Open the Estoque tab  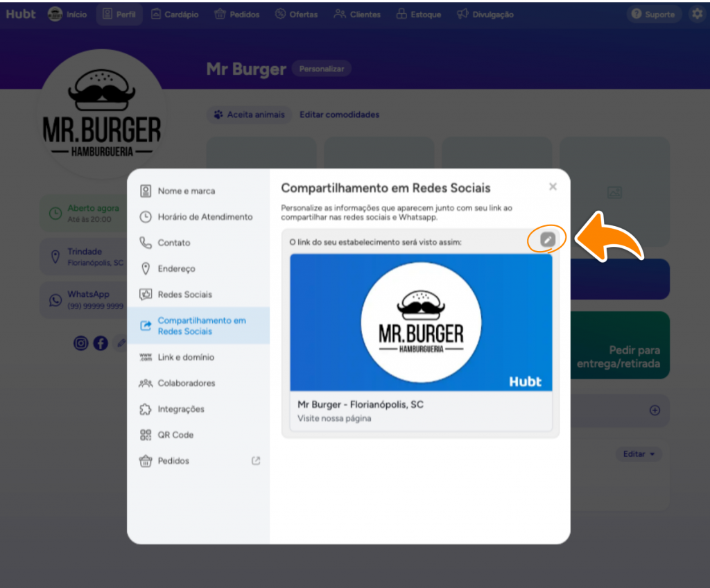click(418, 15)
